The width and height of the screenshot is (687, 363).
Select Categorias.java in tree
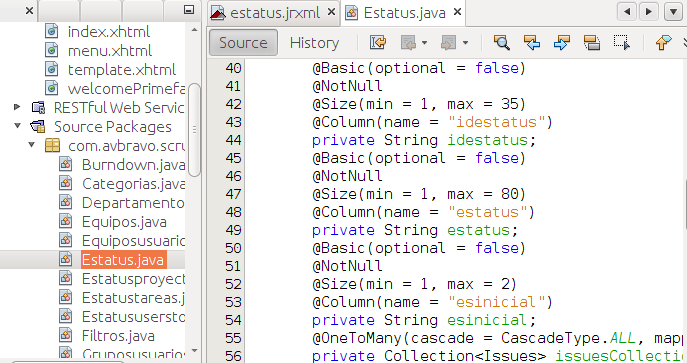(x=134, y=184)
